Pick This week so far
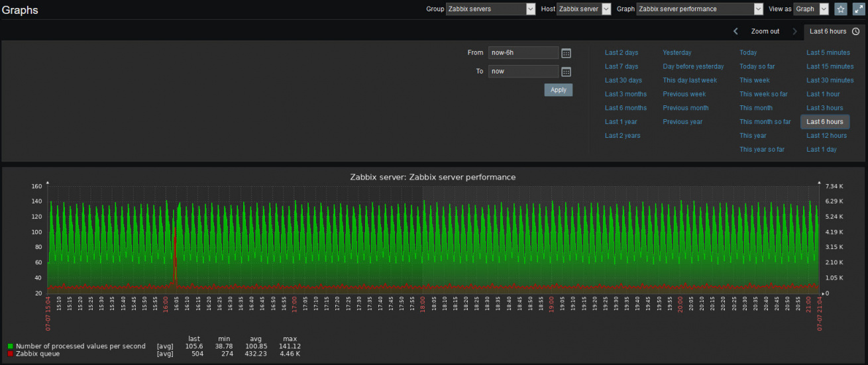The image size is (868, 365). tap(763, 94)
